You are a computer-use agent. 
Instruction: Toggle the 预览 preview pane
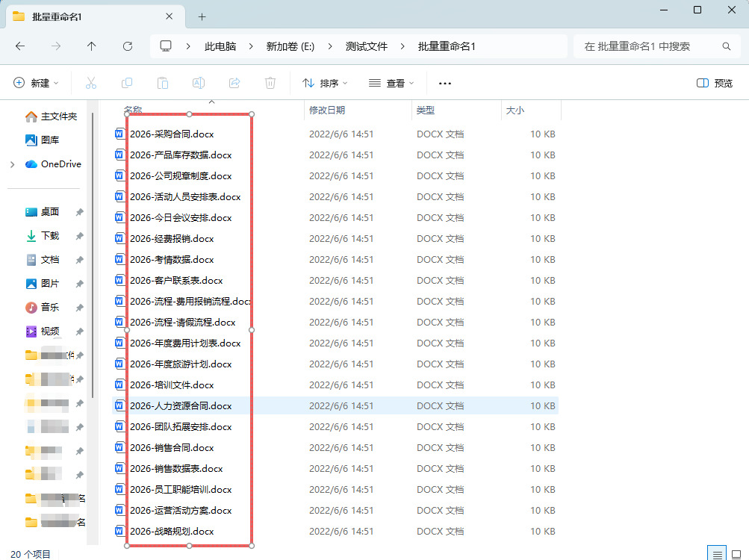[x=715, y=83]
